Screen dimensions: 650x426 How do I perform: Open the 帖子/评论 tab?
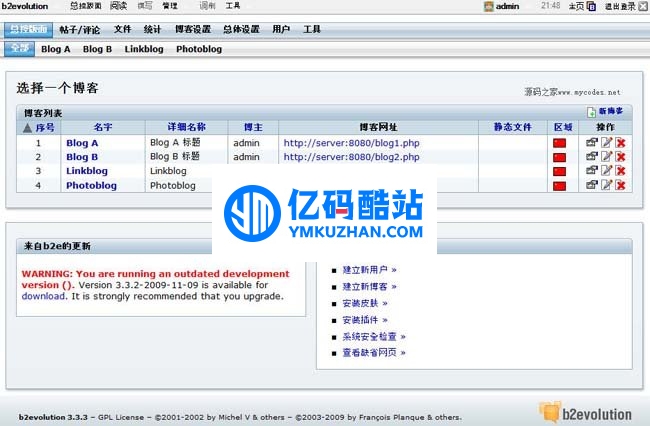point(79,29)
